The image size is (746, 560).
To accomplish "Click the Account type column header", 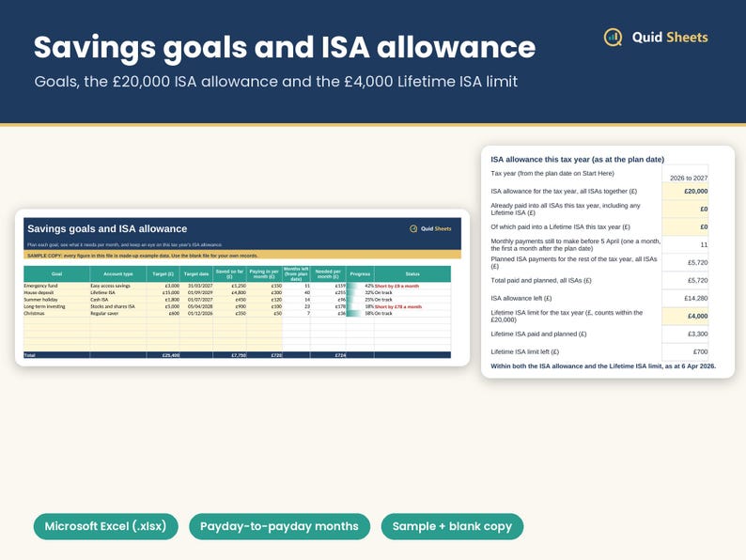I will pyautogui.click(x=118, y=274).
